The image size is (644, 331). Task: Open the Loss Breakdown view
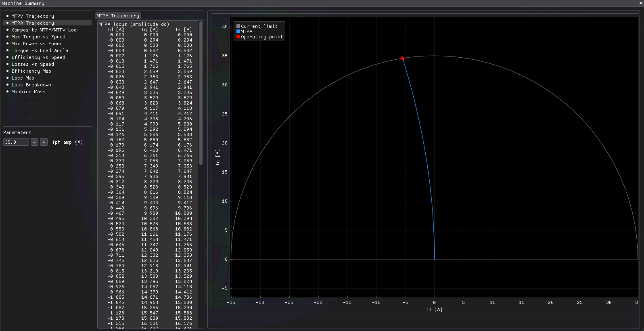click(x=31, y=85)
